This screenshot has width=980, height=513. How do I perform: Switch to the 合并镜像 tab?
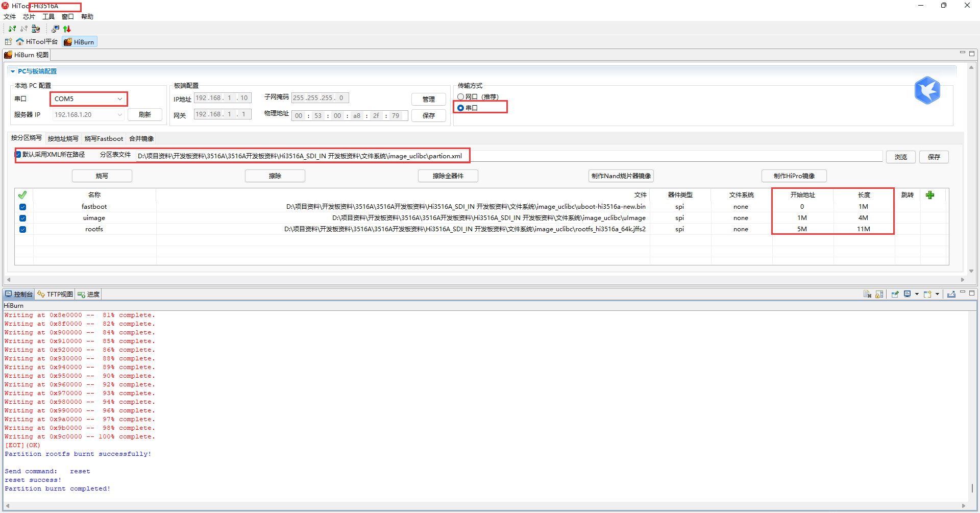[141, 139]
